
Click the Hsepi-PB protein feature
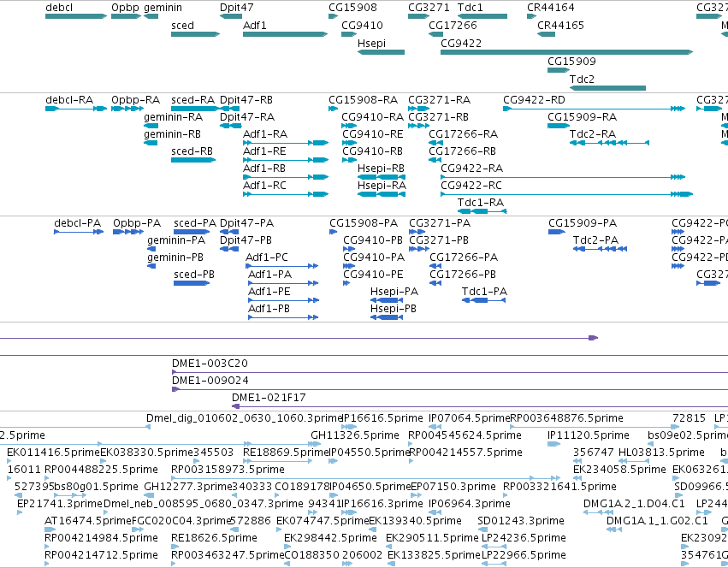coord(387,317)
